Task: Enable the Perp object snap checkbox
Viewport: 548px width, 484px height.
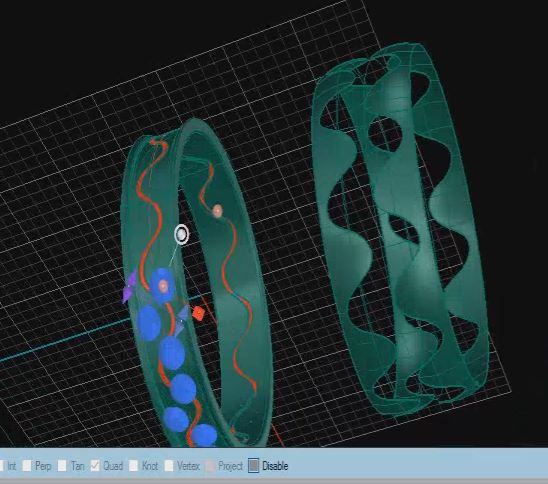Action: point(27,465)
